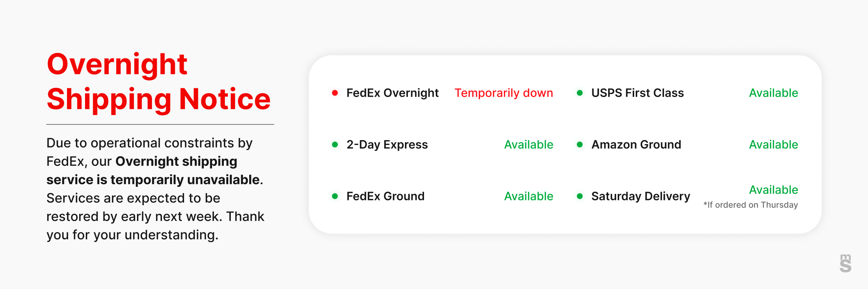Click the "If ordered on Thursday" note
This screenshot has width=868, height=289.
coord(751,205)
